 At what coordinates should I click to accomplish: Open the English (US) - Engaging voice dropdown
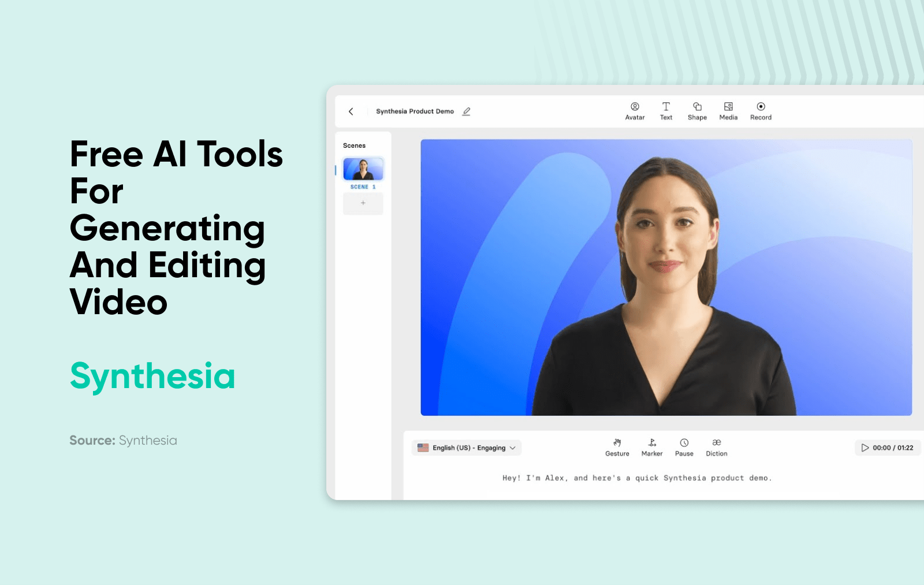pyautogui.click(x=467, y=448)
